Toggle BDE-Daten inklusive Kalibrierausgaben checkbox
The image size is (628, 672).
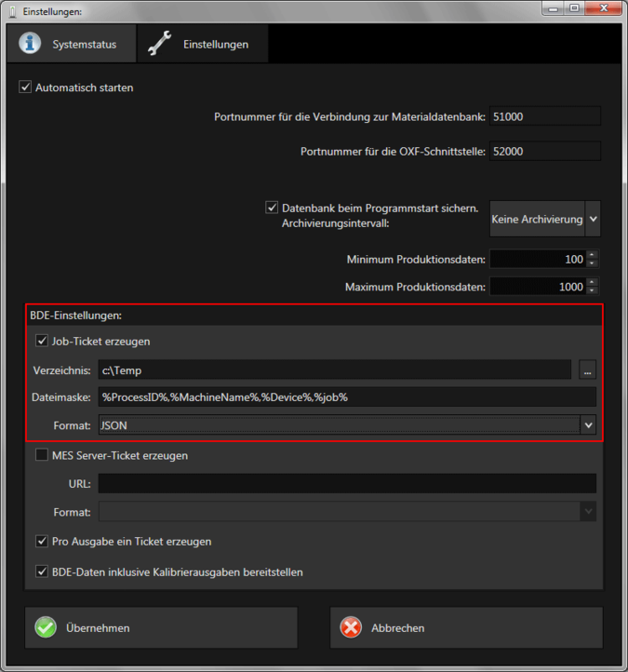pyautogui.click(x=42, y=571)
